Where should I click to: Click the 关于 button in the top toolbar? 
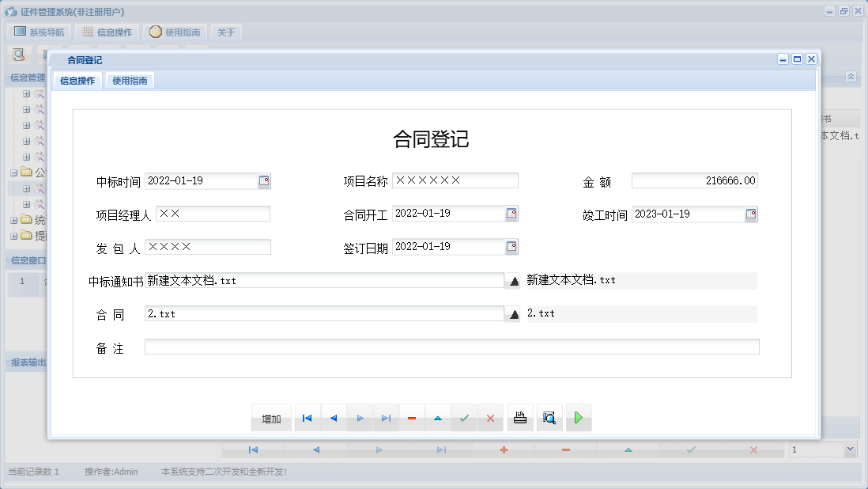tap(227, 32)
